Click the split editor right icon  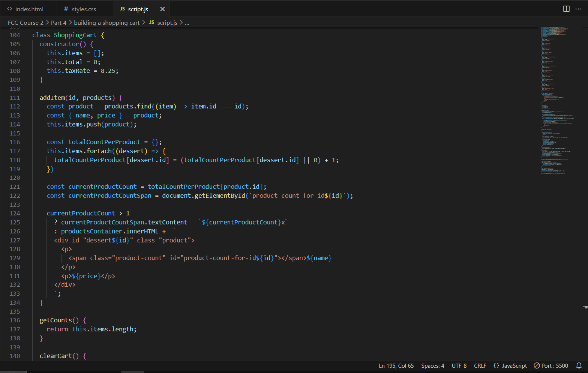[x=566, y=9]
